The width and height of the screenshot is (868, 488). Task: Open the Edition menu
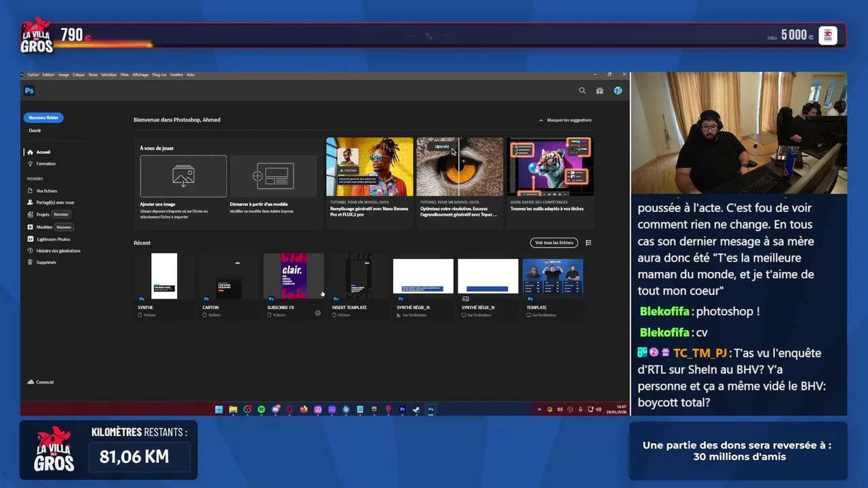pyautogui.click(x=48, y=75)
